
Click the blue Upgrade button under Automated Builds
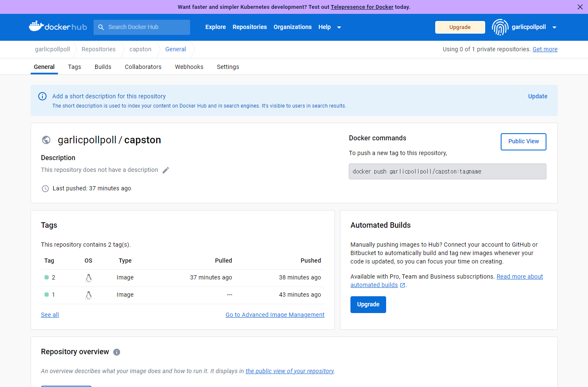click(368, 305)
